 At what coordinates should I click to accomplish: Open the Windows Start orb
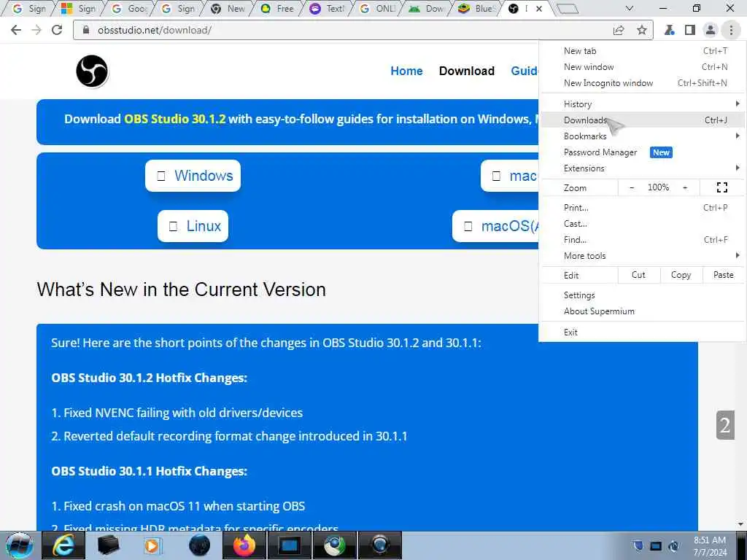20,545
